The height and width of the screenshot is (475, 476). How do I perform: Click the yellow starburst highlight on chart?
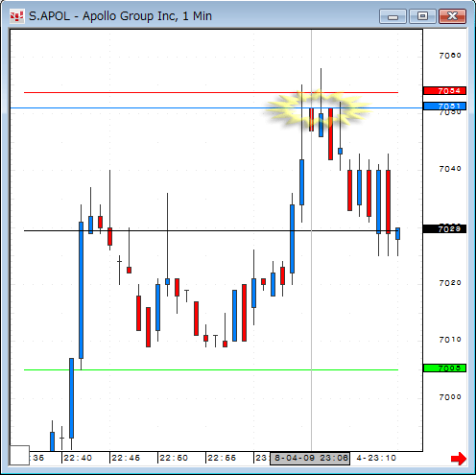point(319,108)
